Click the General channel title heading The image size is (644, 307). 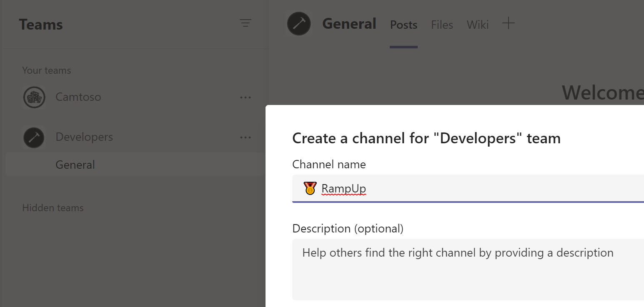pyautogui.click(x=349, y=24)
